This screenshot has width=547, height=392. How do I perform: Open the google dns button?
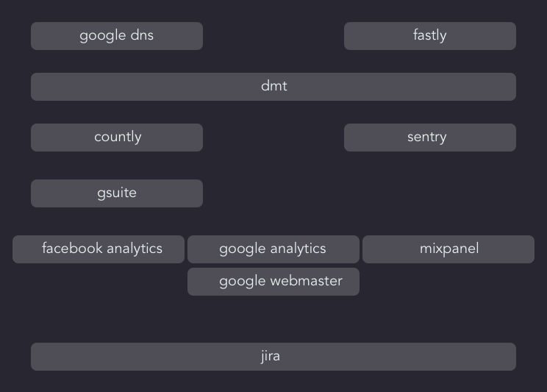(x=117, y=36)
